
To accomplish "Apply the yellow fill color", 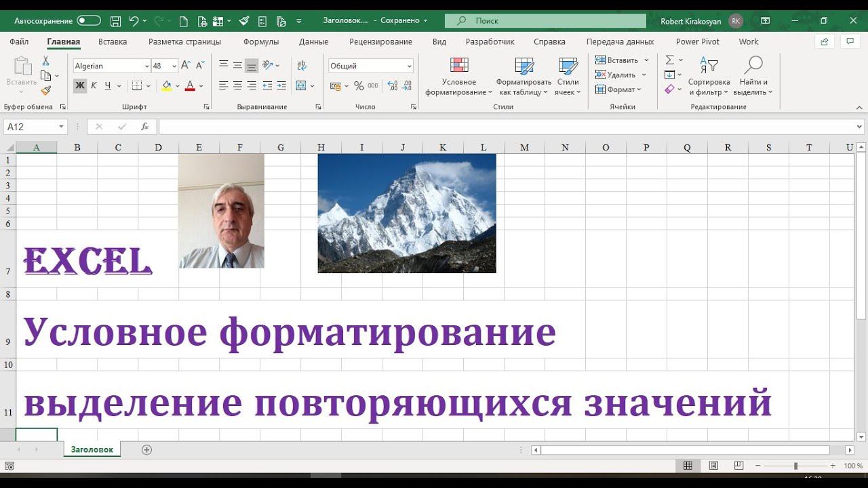I will (167, 86).
